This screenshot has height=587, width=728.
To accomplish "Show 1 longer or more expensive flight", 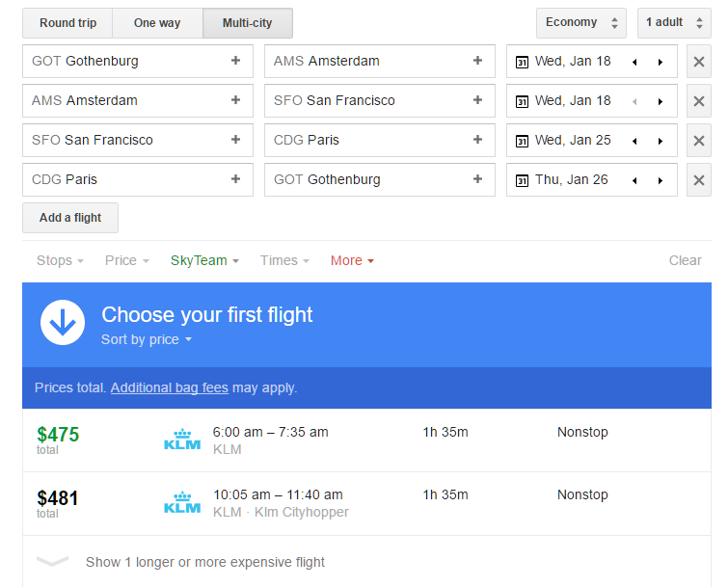I will click(x=204, y=562).
